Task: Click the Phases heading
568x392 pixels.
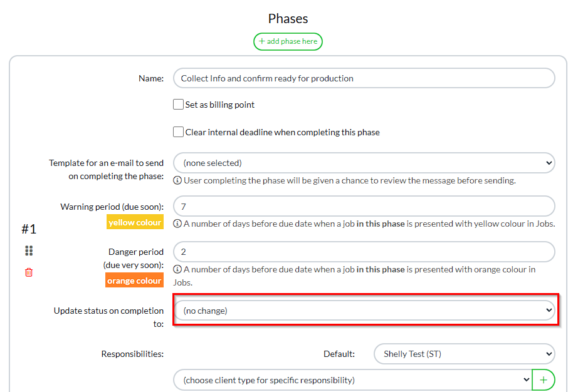Action: (288, 19)
